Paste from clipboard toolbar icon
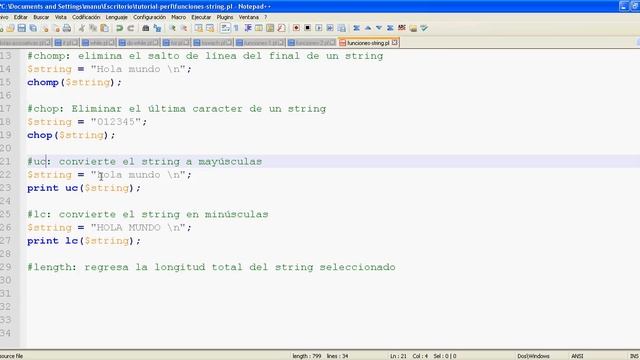 coord(104,28)
